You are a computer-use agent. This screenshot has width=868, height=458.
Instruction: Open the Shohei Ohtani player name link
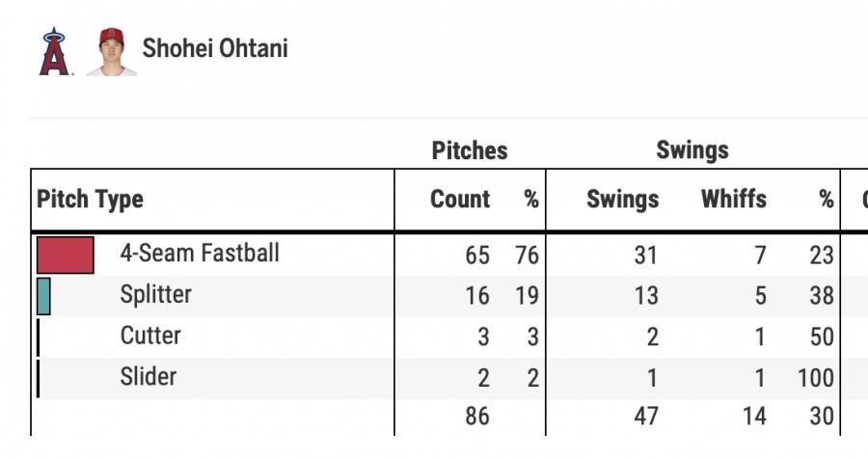[x=215, y=48]
